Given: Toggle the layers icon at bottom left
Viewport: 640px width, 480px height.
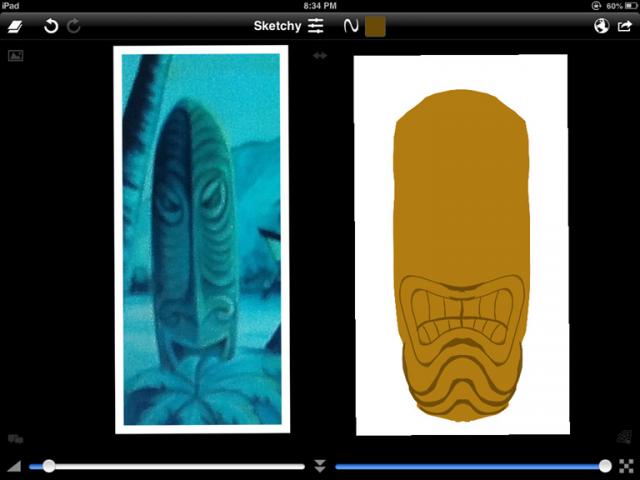Looking at the screenshot, I should (x=16, y=438).
